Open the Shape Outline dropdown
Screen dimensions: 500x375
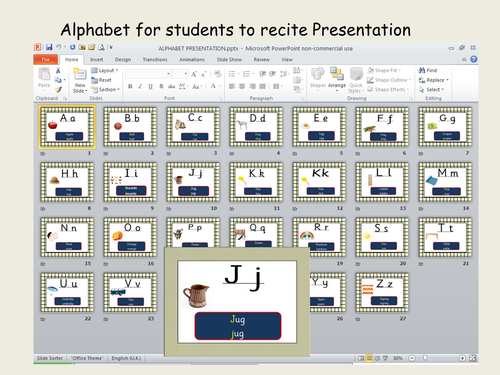tap(389, 80)
